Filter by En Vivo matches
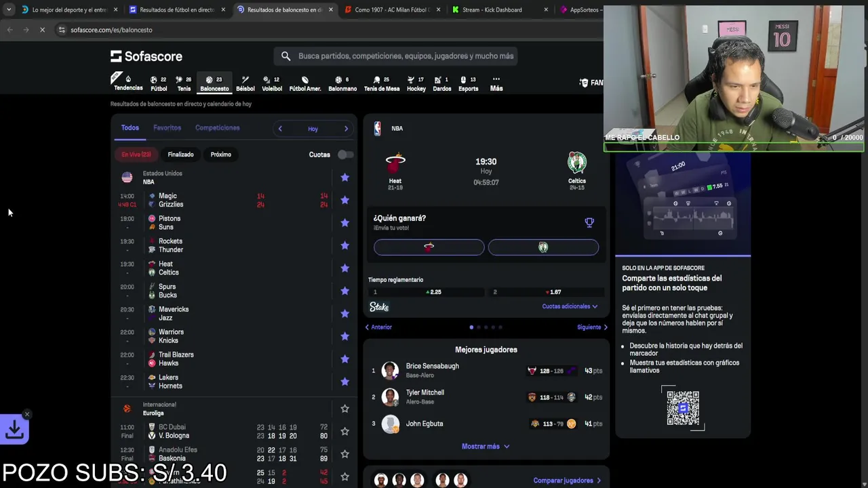 coord(136,155)
